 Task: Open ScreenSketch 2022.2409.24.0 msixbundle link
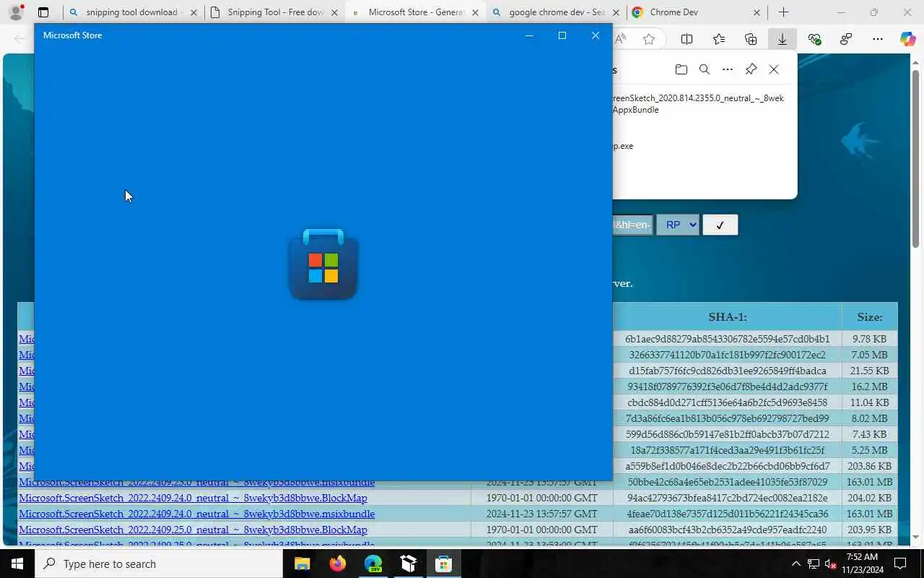click(x=196, y=514)
